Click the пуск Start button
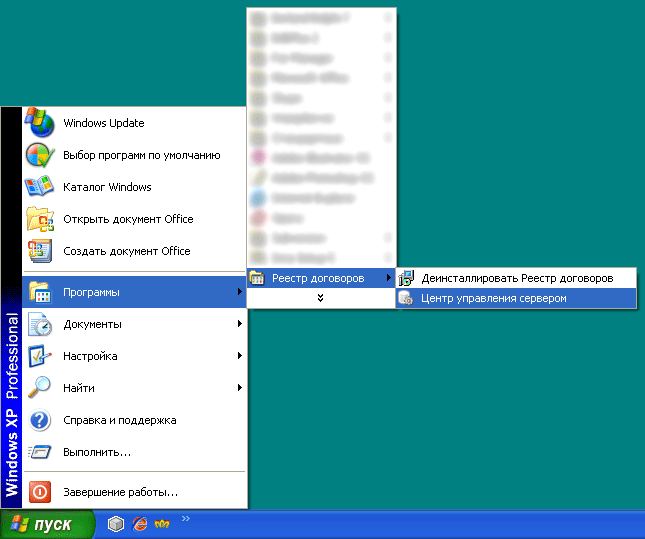This screenshot has height=539, width=645. click(x=47, y=524)
